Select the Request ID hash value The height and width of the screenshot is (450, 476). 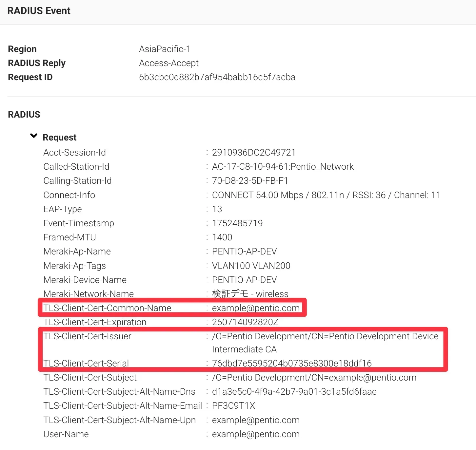[217, 77]
